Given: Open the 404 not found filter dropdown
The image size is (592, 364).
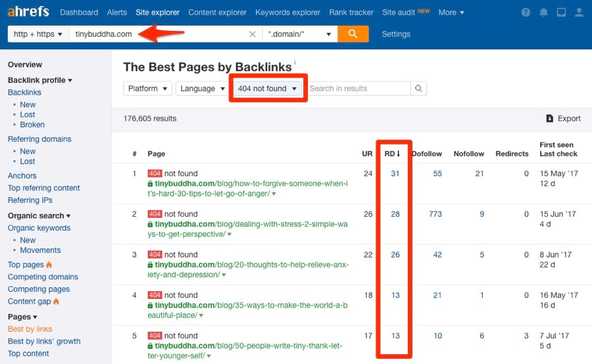Looking at the screenshot, I should [267, 88].
